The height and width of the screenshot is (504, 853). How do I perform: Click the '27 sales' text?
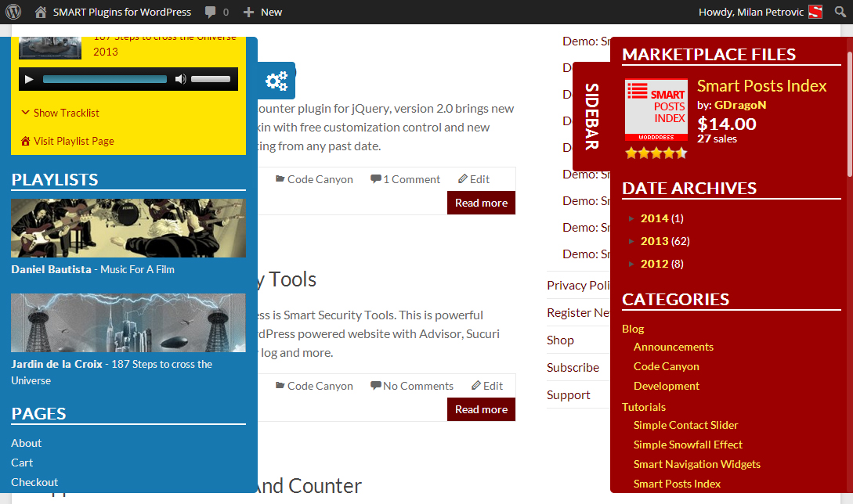coord(717,139)
